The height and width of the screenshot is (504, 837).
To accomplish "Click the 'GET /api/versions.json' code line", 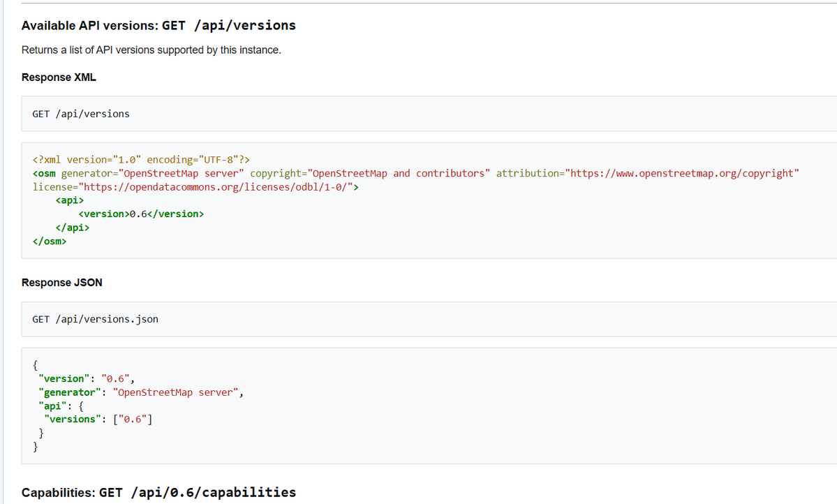I will point(95,319).
